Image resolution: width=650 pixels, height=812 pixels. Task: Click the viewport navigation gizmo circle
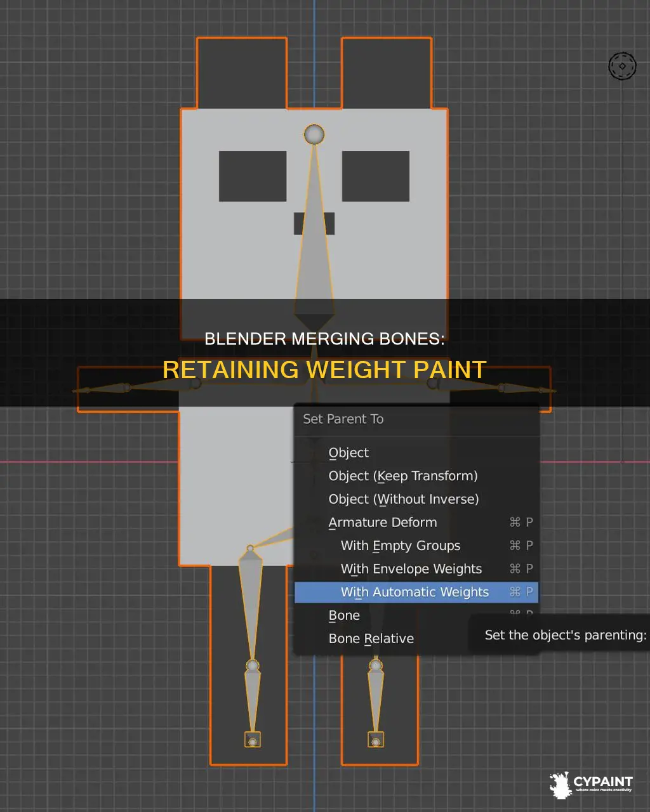click(x=622, y=66)
